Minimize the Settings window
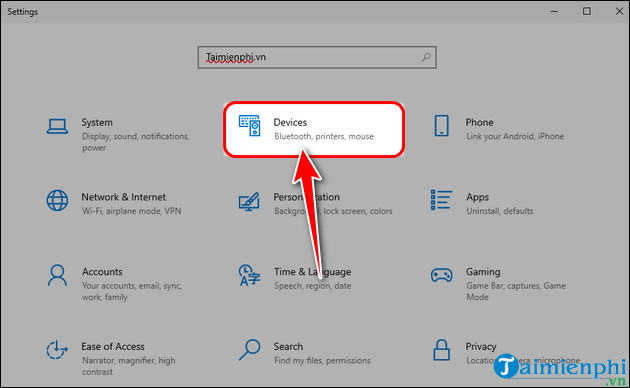The height and width of the screenshot is (388, 630). point(554,11)
